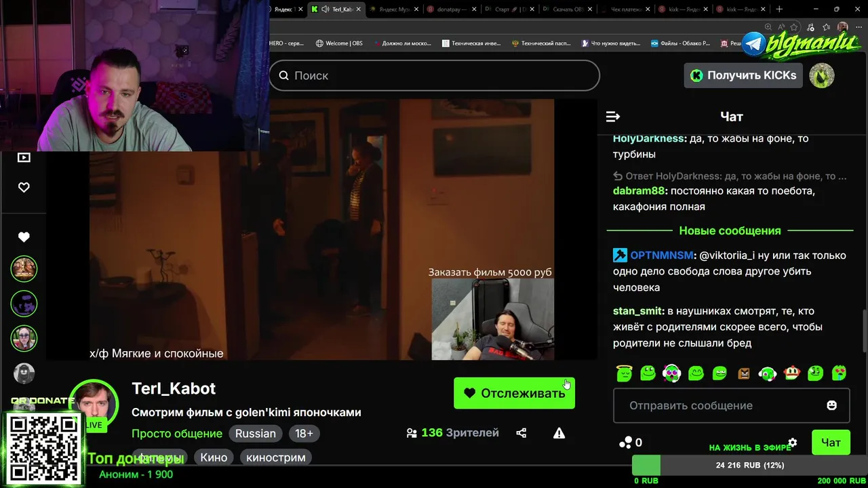Open the first followed channel avatar in sidebar

click(24, 269)
